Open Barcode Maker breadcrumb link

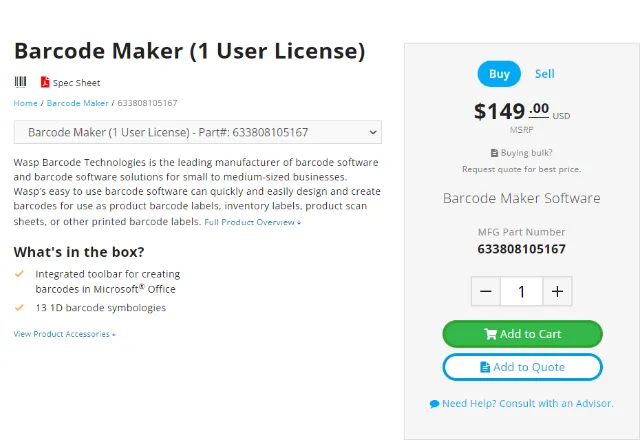pyautogui.click(x=78, y=103)
